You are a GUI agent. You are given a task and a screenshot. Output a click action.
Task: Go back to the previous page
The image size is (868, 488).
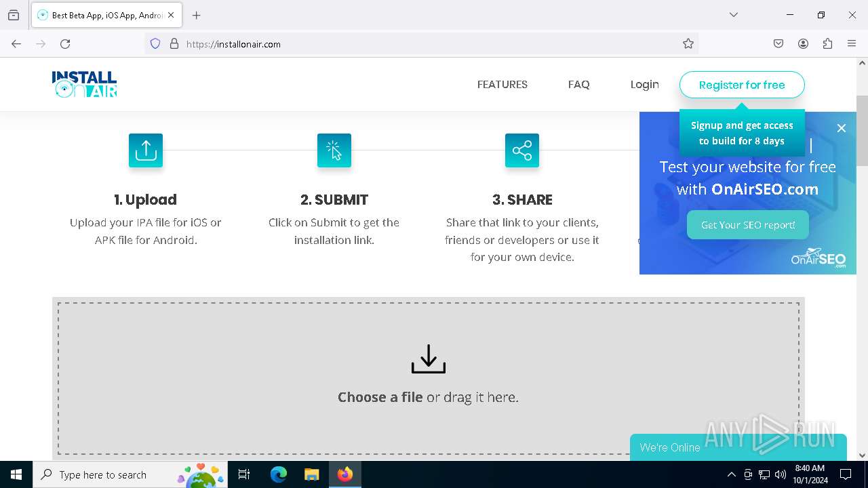16,44
